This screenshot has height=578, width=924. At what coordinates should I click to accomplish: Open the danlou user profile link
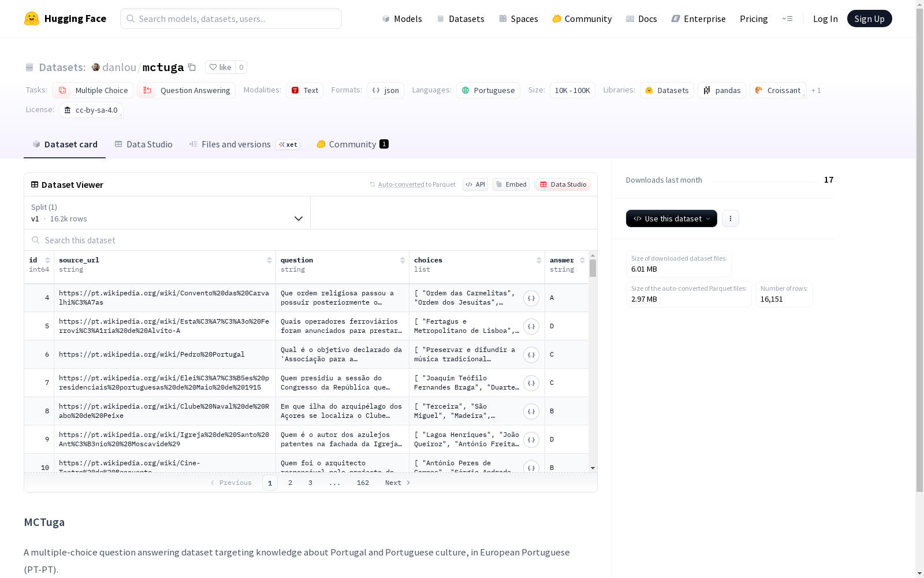[119, 67]
